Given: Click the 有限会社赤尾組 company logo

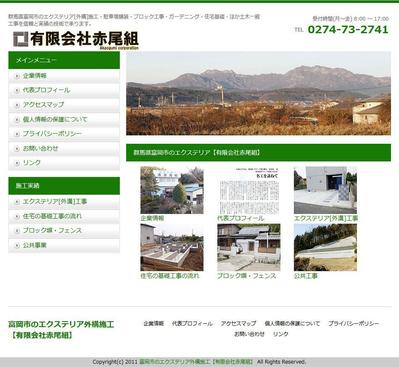Looking at the screenshot, I should (x=76, y=40).
